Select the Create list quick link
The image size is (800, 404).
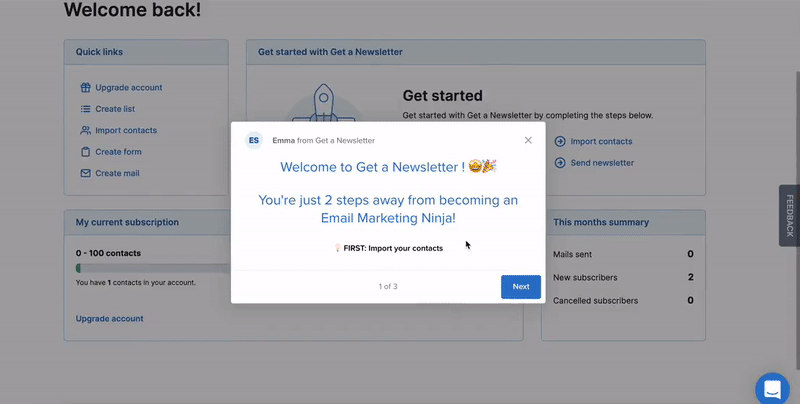115,109
